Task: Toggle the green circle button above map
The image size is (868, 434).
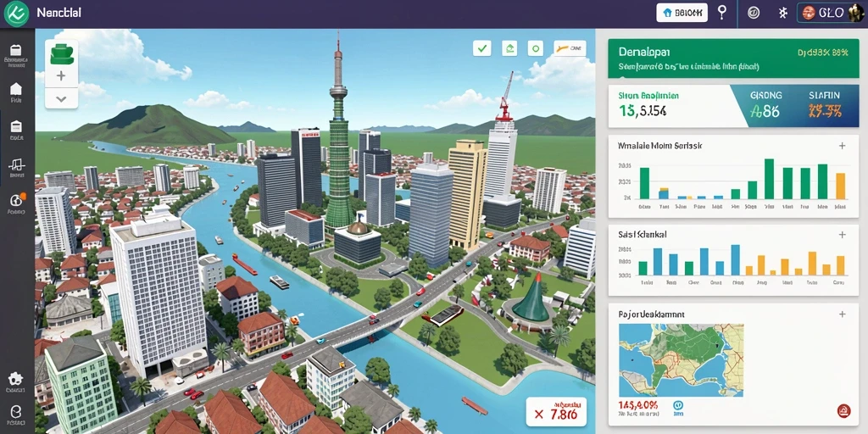Action: pos(536,48)
